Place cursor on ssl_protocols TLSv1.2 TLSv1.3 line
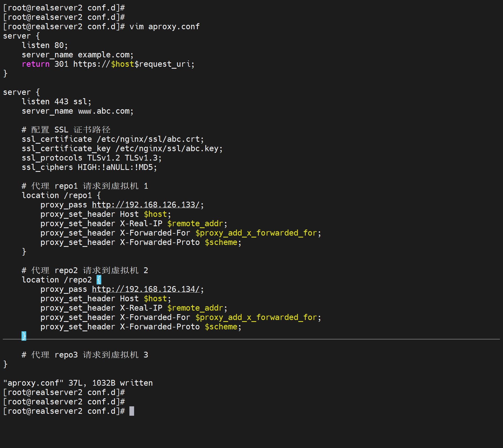This screenshot has height=448, width=503. point(91,158)
